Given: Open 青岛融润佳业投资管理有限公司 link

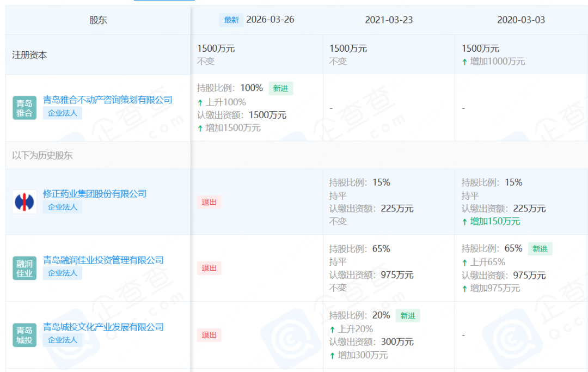Looking at the screenshot, I should point(103,260).
